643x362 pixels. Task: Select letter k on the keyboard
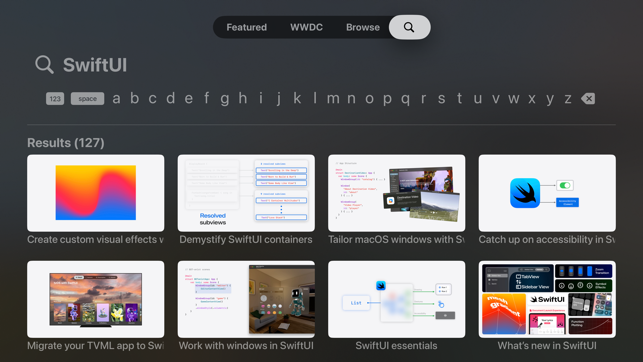(x=297, y=98)
